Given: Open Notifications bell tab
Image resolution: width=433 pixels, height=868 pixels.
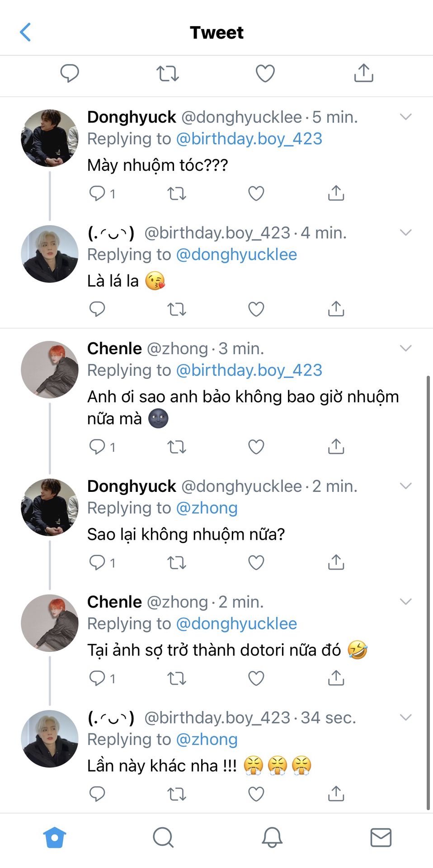Looking at the screenshot, I should pos(272,837).
